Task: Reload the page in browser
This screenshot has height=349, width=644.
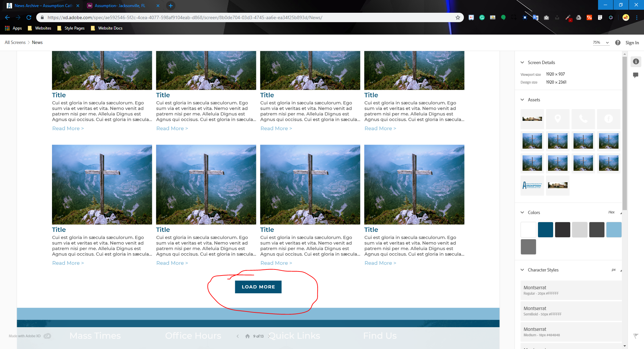Action: pyautogui.click(x=29, y=17)
